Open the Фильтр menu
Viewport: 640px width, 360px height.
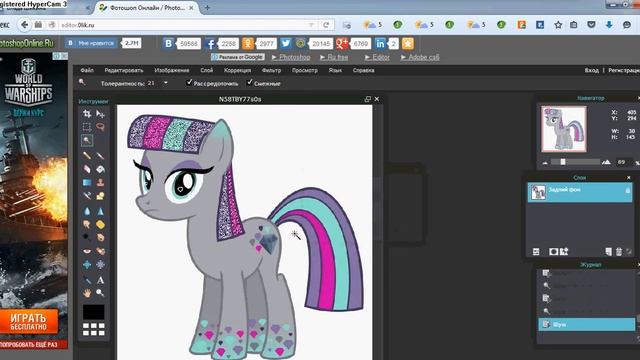[271, 70]
